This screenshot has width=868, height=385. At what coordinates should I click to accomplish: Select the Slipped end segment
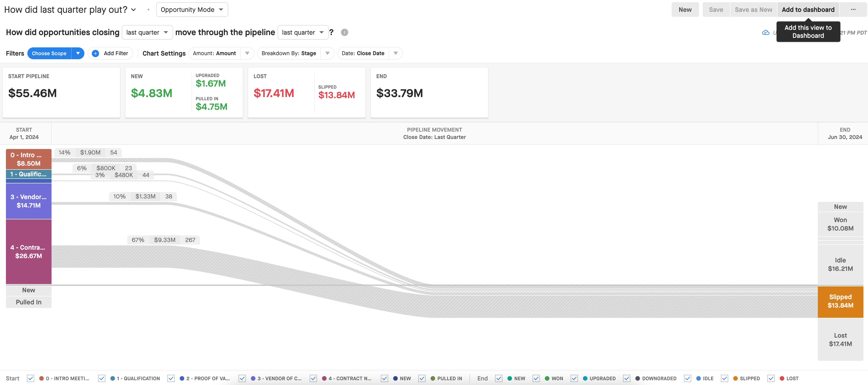[x=840, y=301]
